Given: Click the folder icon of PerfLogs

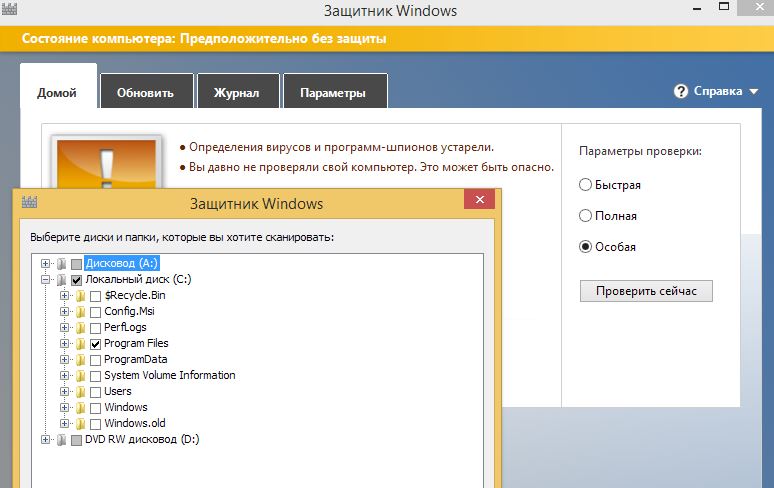Looking at the screenshot, I should click(80, 328).
